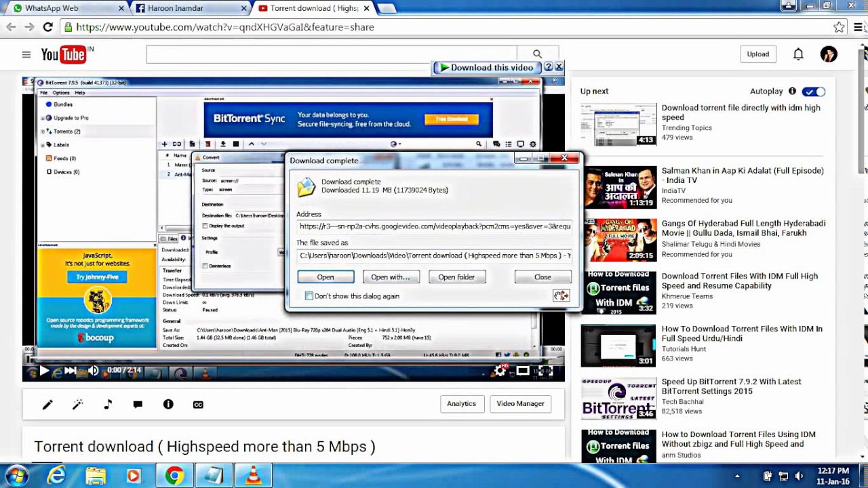Open the account avatar menu

click(829, 54)
